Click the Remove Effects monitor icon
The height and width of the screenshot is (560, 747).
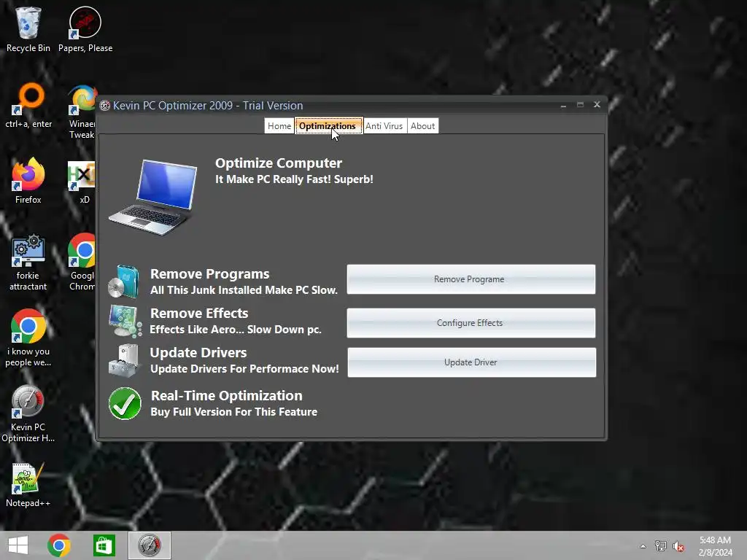tap(125, 321)
